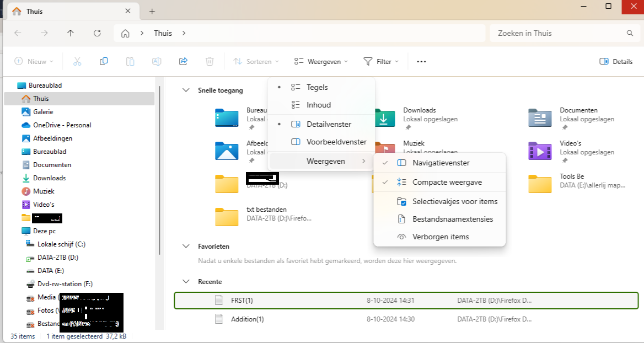This screenshot has height=343, width=644.
Task: Toggle Navigatievenster option
Action: click(441, 163)
